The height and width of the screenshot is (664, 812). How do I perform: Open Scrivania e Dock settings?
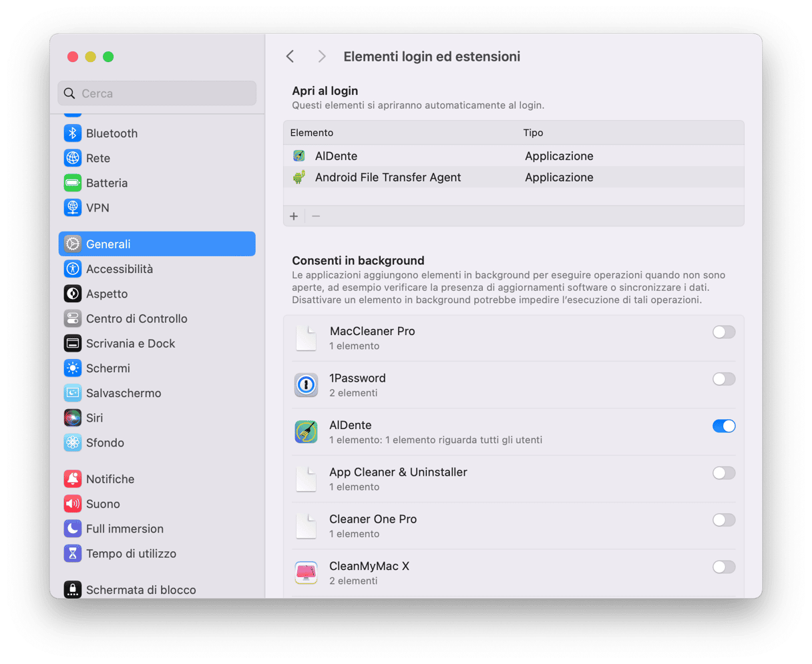(x=130, y=343)
